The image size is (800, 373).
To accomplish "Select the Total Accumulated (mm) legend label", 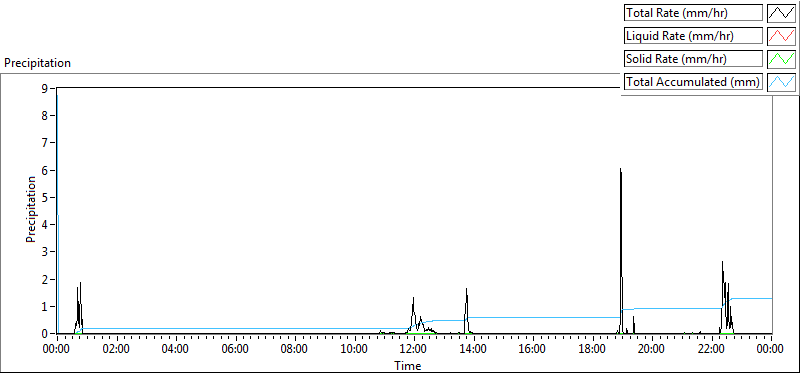I will pos(693,82).
